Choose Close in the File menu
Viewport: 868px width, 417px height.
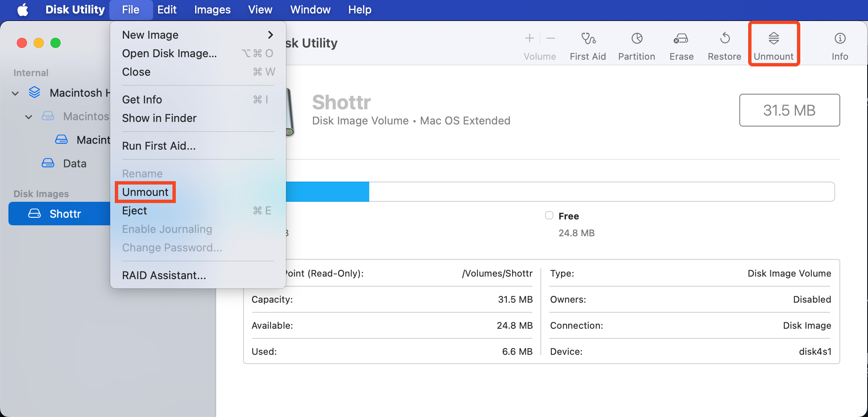198,72
